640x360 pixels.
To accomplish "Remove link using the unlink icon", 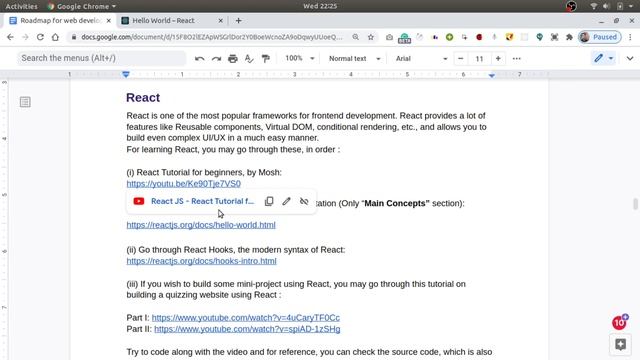I will (304, 201).
